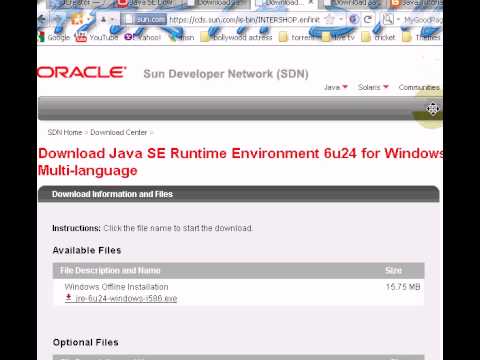Open the Google bookmark

[54, 37]
